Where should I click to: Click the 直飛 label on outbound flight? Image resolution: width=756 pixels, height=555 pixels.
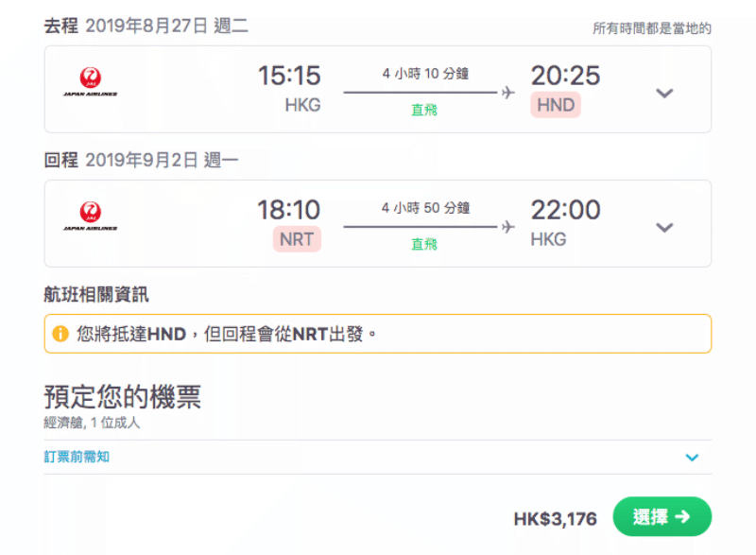(424, 110)
